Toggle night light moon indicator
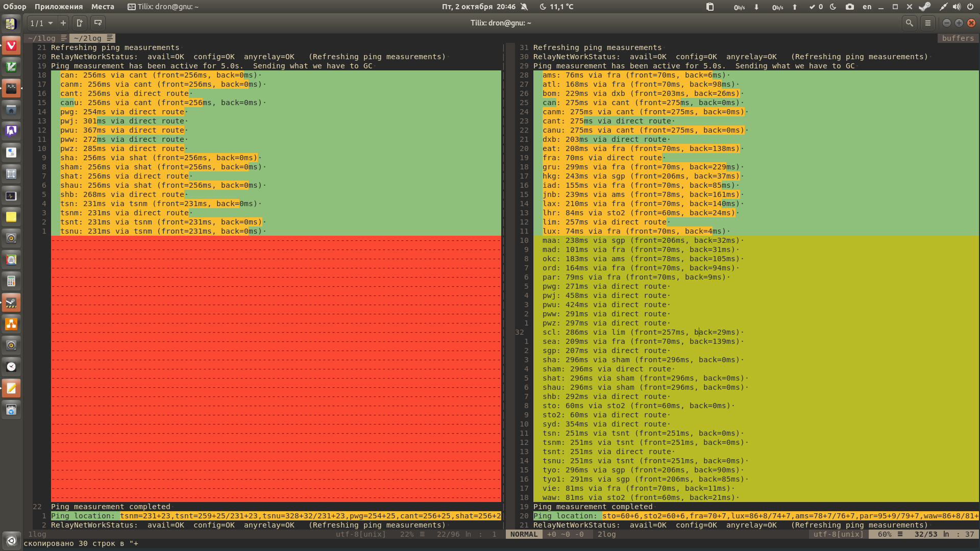The height and width of the screenshot is (551, 980). [x=833, y=7]
